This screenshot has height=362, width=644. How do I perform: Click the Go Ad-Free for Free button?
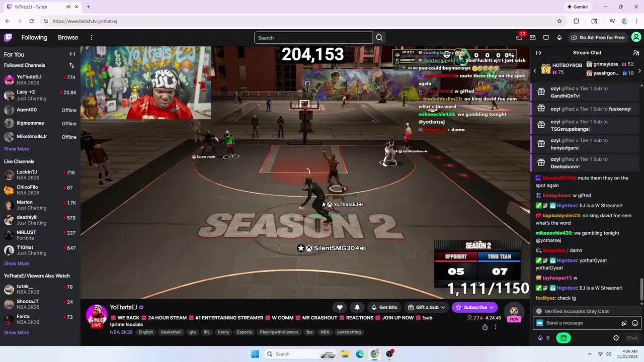(598, 38)
